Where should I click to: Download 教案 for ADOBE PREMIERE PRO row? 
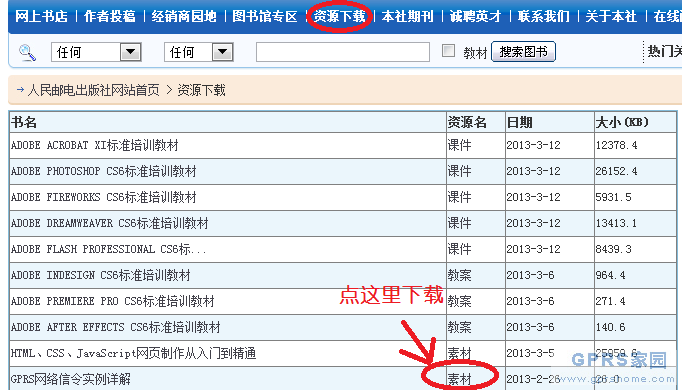tap(459, 301)
